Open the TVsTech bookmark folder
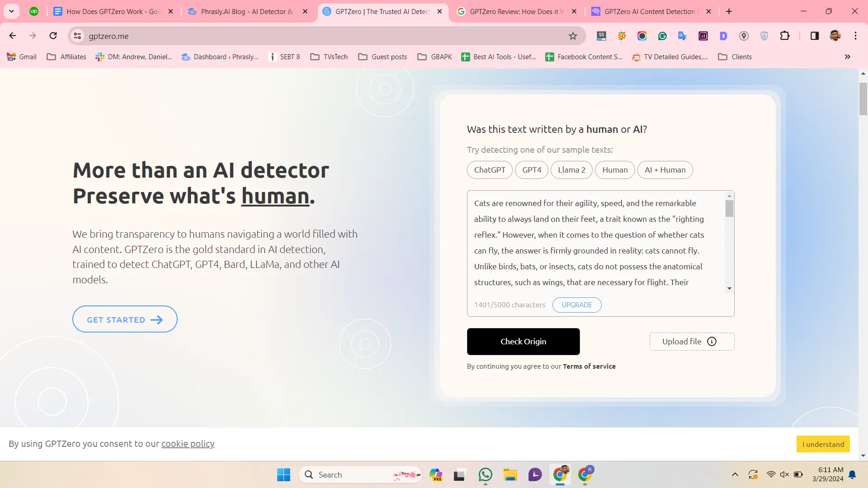 point(329,57)
